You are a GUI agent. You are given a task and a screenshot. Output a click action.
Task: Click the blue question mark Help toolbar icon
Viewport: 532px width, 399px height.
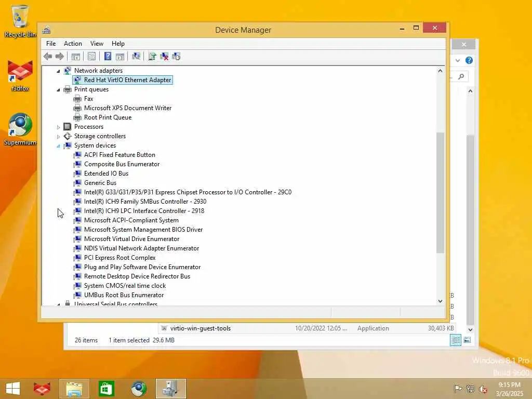pyautogui.click(x=108, y=56)
